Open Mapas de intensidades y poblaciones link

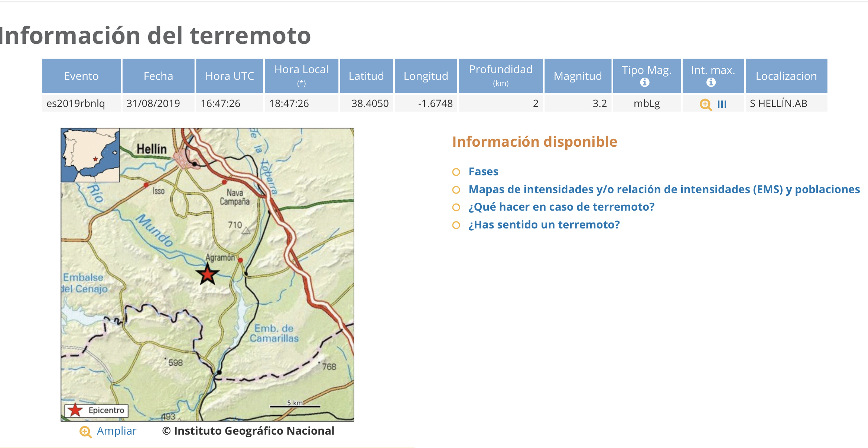664,189
